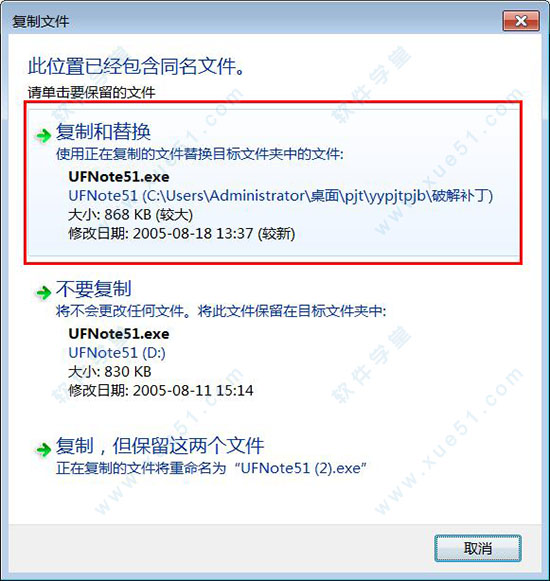Click 修改日期 2005-08-18 13:37 (较新) line

pyautogui.click(x=182, y=234)
